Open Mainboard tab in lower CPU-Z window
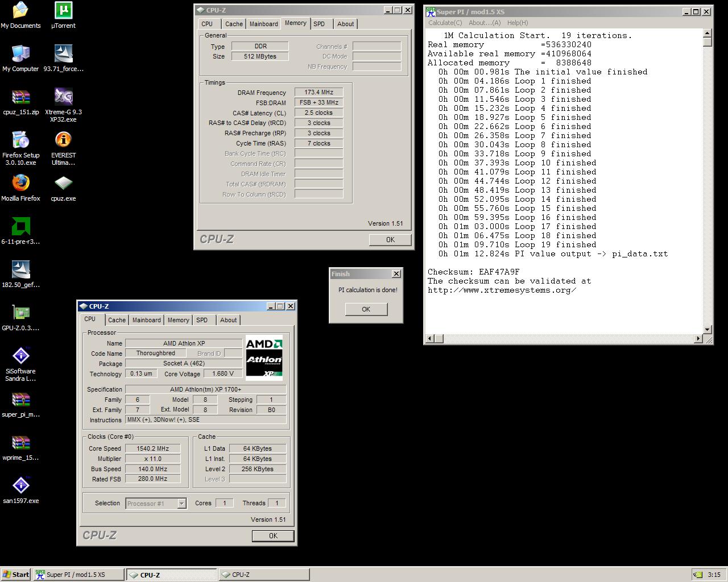728x582 pixels. pyautogui.click(x=147, y=320)
